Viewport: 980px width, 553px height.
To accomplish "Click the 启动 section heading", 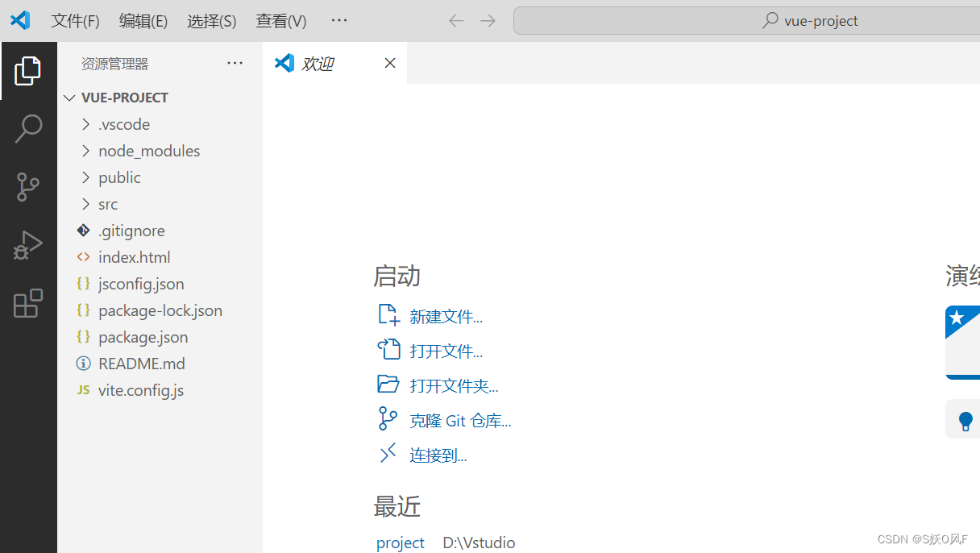I will [x=397, y=276].
